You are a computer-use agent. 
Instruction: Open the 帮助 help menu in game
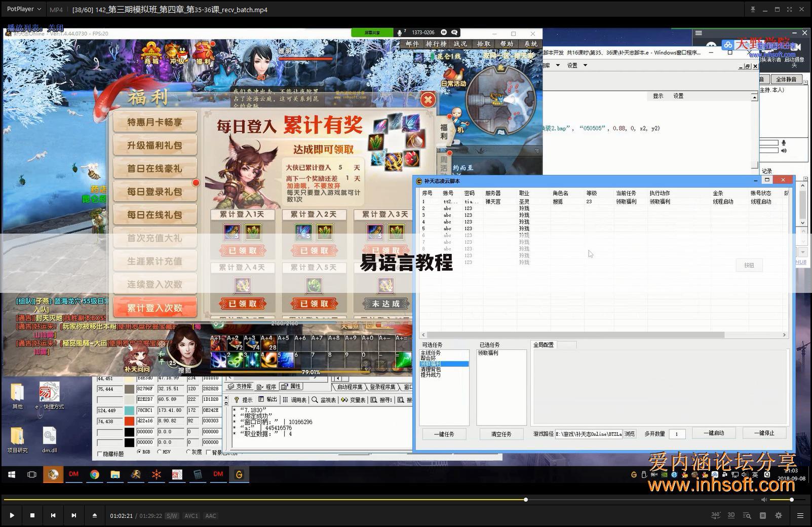507,44
